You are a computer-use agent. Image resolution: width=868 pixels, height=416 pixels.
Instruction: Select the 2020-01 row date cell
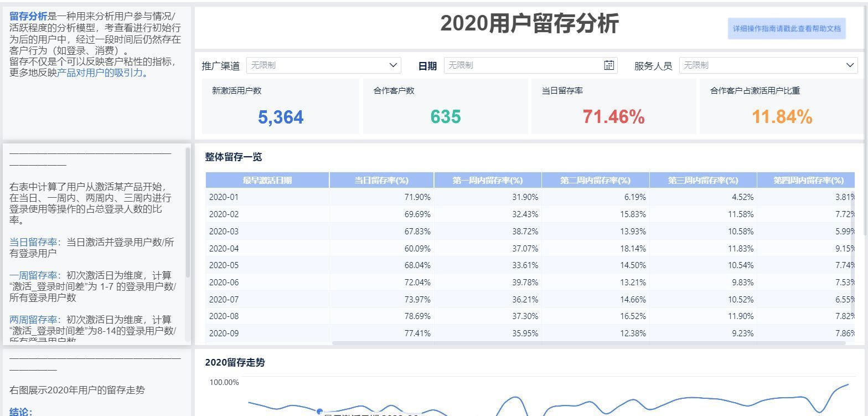click(x=267, y=197)
